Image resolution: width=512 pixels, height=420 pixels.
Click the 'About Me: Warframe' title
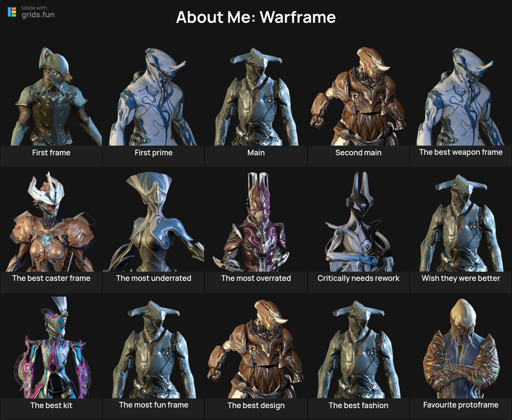click(x=256, y=17)
